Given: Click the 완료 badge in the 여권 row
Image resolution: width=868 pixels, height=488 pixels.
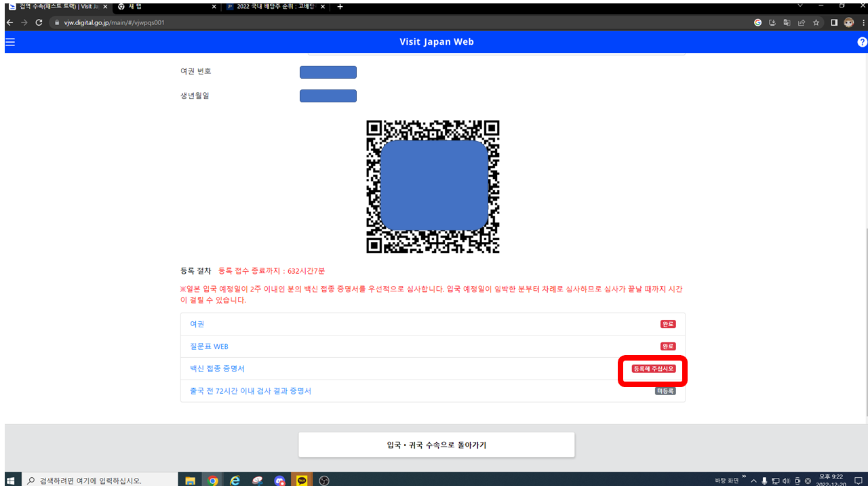Looking at the screenshot, I should coord(668,324).
